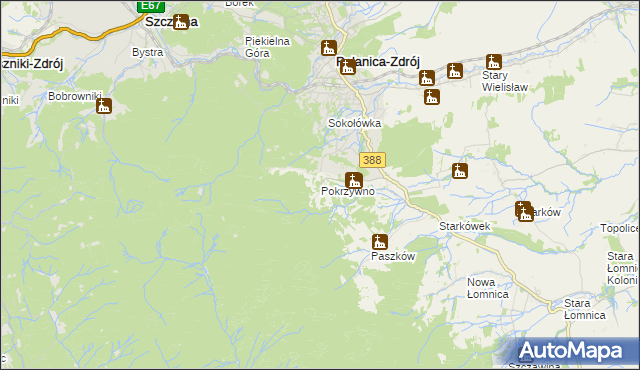Click the church icon above Stary Wielisław

493,62
